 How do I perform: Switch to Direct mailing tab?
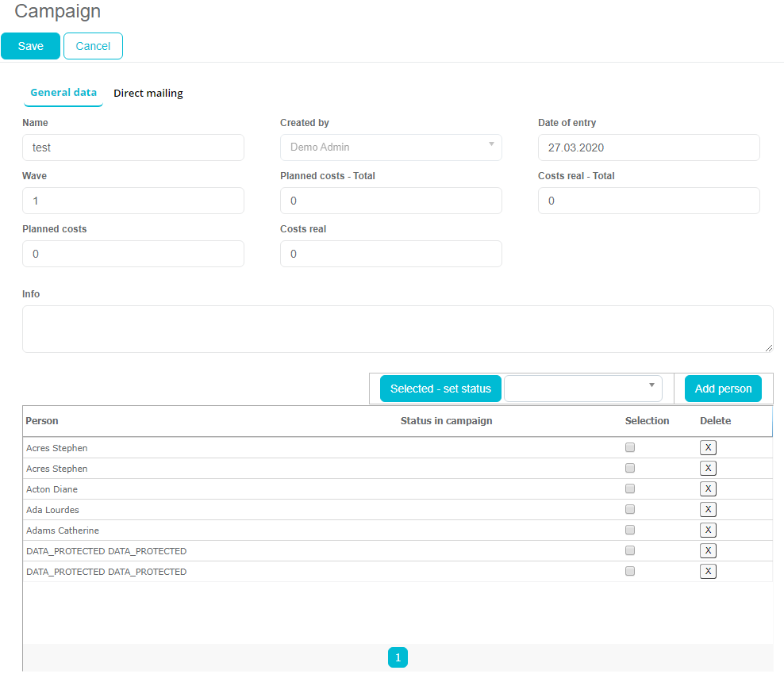pyautogui.click(x=148, y=94)
